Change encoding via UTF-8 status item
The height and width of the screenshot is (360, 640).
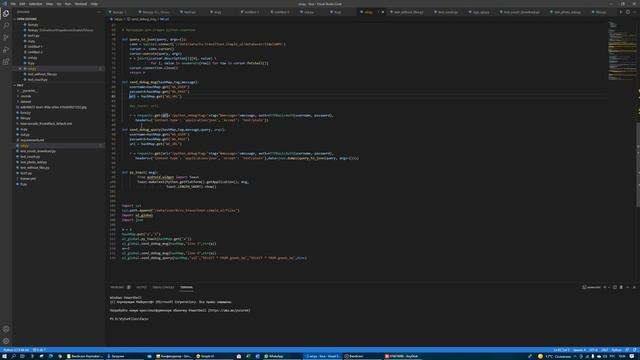pos(593,350)
